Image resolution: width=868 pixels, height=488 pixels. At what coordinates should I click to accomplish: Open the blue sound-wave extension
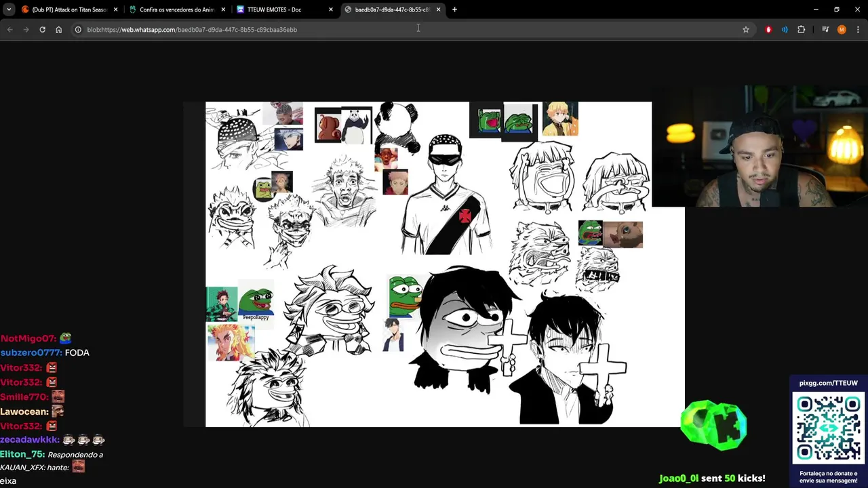pos(785,30)
